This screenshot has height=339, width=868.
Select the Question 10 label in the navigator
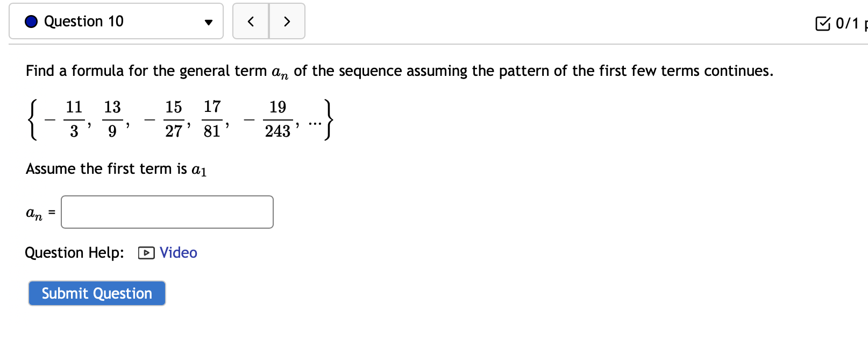coord(84,22)
